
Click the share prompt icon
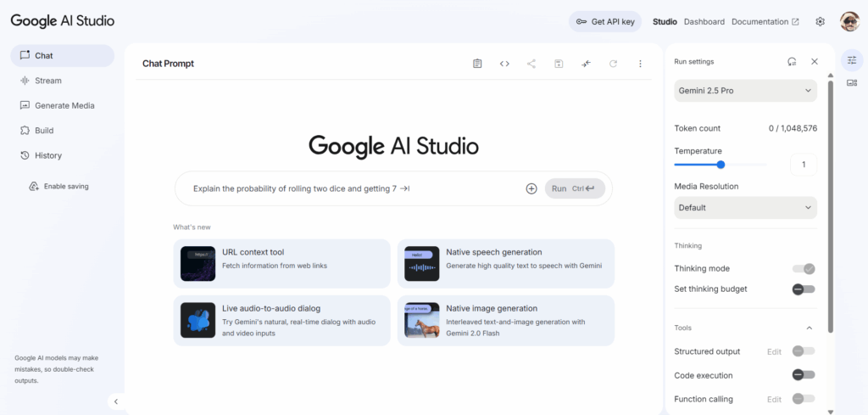531,64
